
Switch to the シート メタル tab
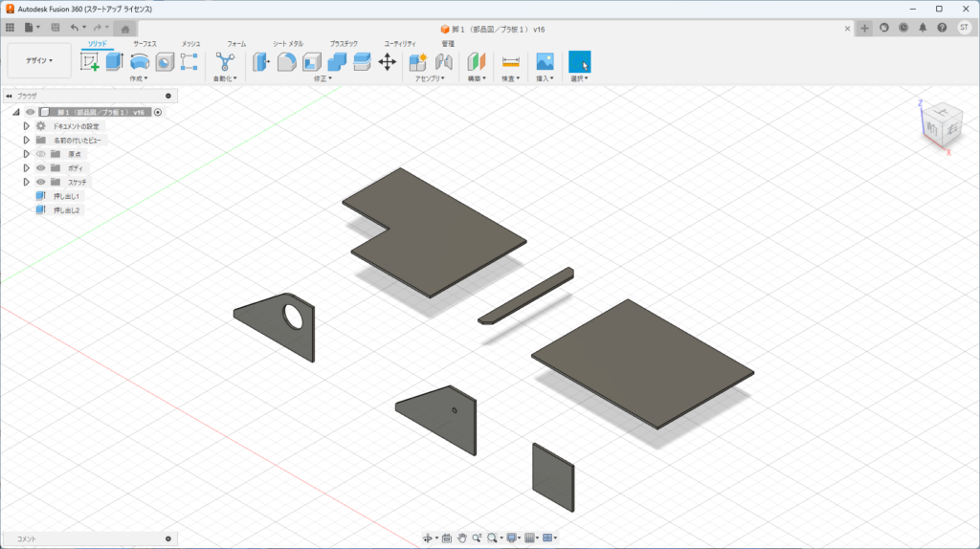pos(287,44)
